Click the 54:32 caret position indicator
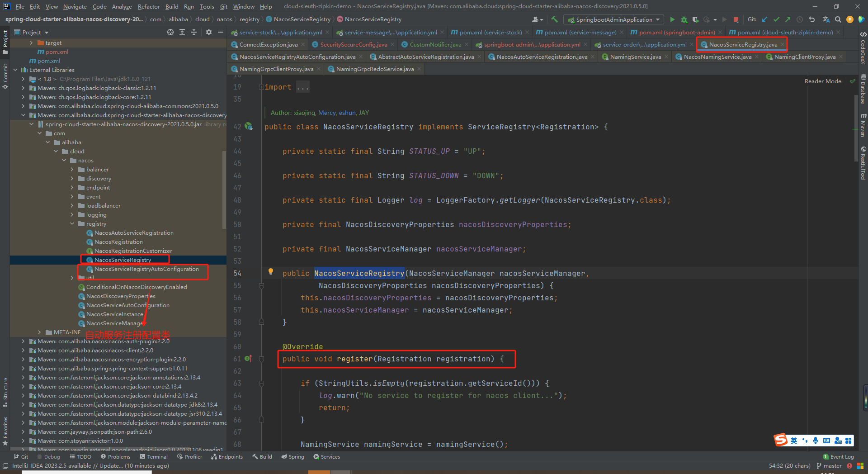Screen dimensions: 868x474 [x=789, y=466]
